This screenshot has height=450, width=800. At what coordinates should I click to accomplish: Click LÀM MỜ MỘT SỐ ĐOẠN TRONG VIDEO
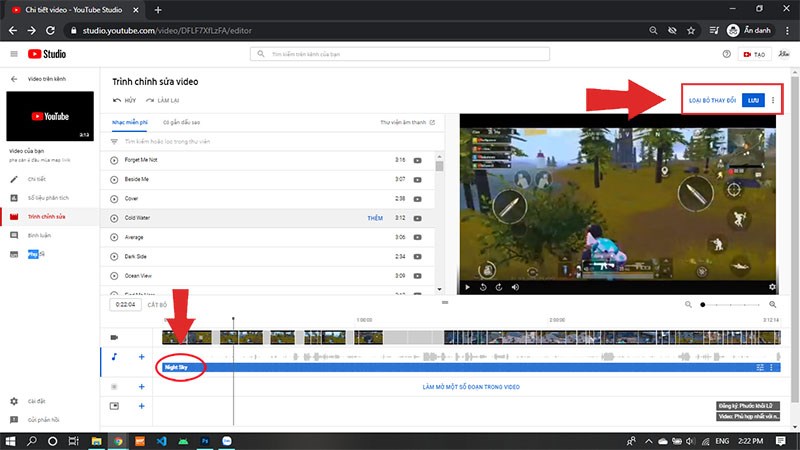471,387
